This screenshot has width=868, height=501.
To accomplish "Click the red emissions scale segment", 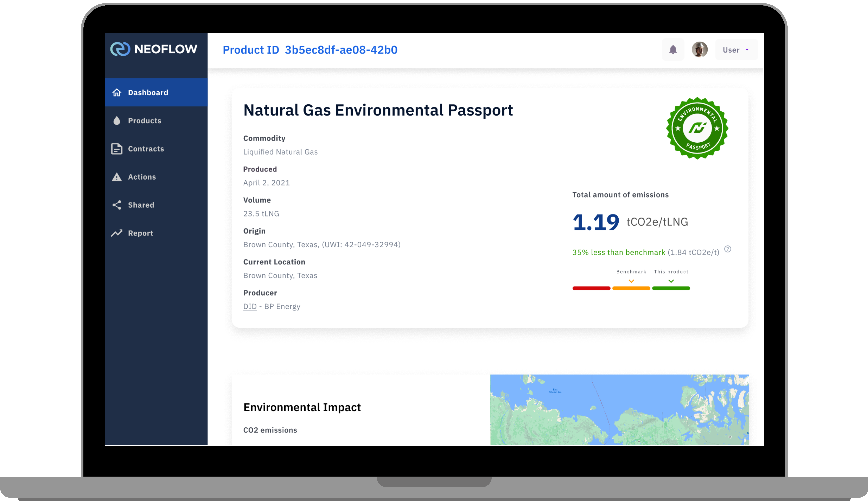I will pos(591,288).
